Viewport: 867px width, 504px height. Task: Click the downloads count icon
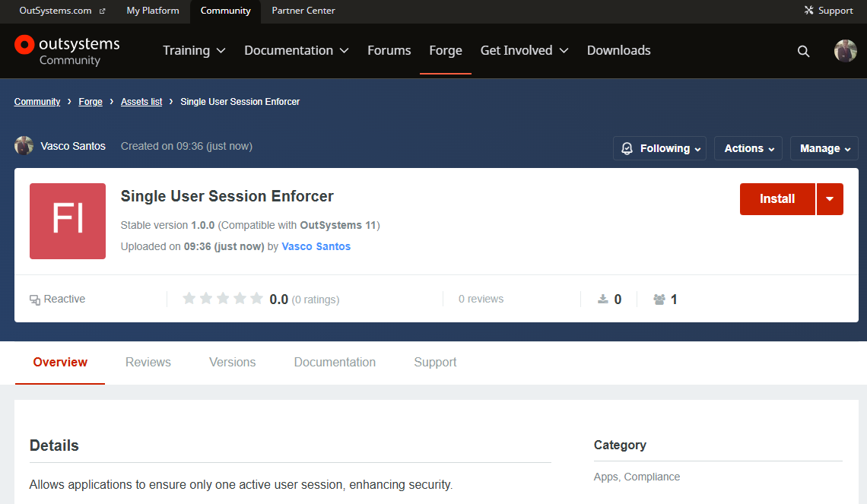pyautogui.click(x=602, y=299)
